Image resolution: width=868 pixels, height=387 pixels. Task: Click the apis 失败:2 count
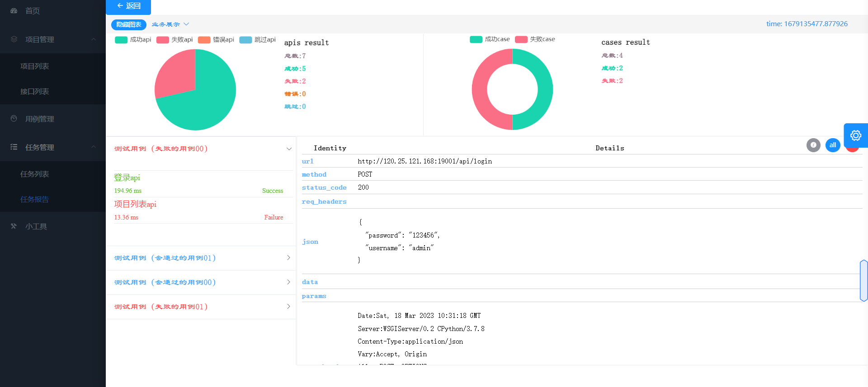point(295,81)
